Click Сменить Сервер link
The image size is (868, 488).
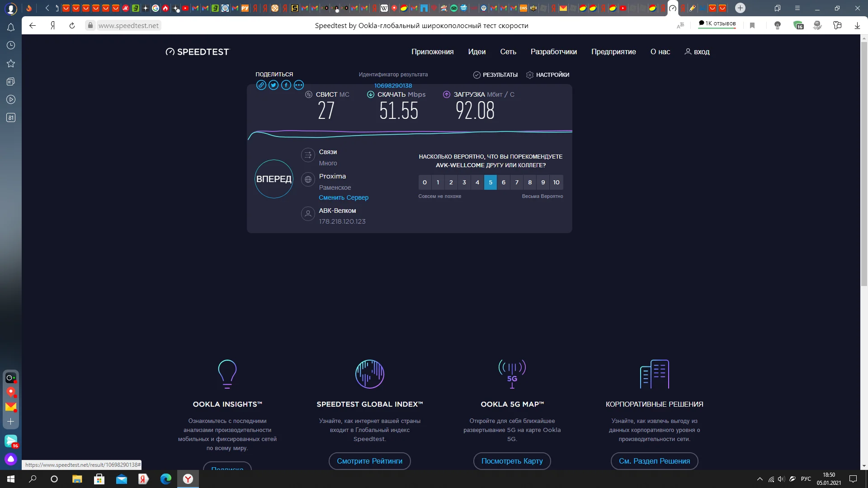(344, 197)
